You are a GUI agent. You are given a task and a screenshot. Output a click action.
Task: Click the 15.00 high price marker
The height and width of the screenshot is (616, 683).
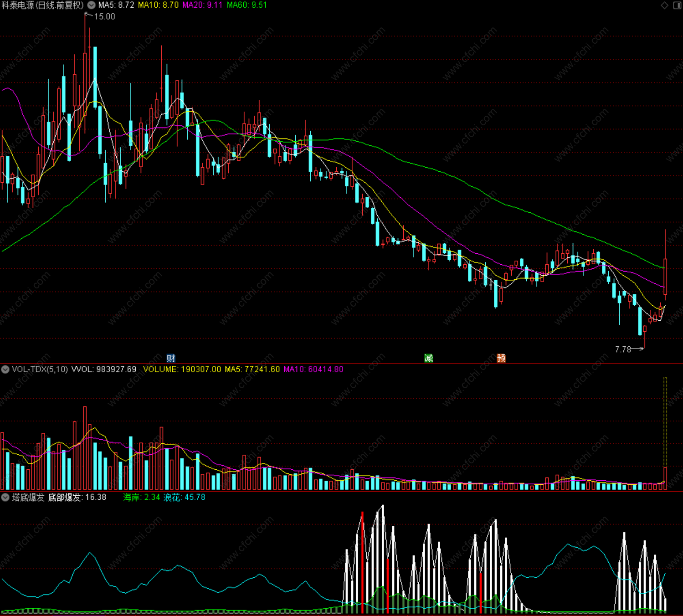coord(104,16)
